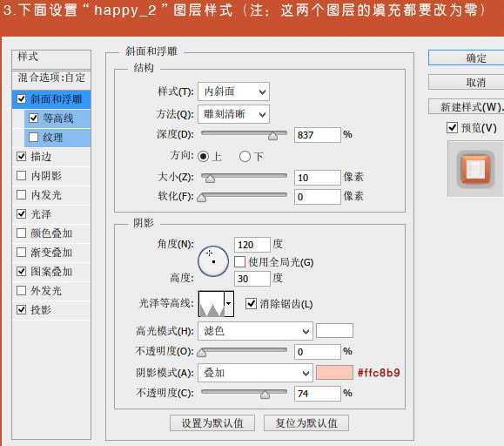Enable the 外发光 checkbox

[21, 291]
